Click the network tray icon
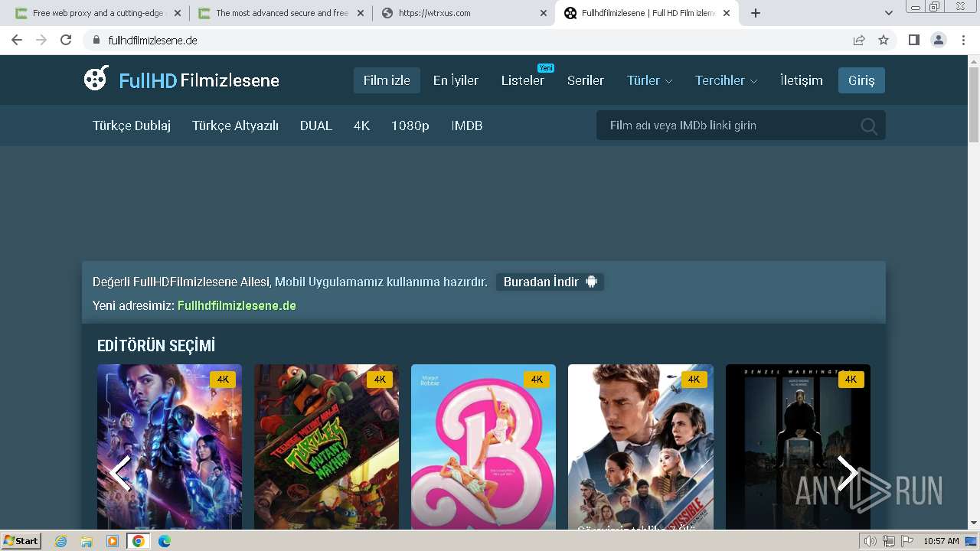Viewport: 980px width, 551px height. pos(888,541)
